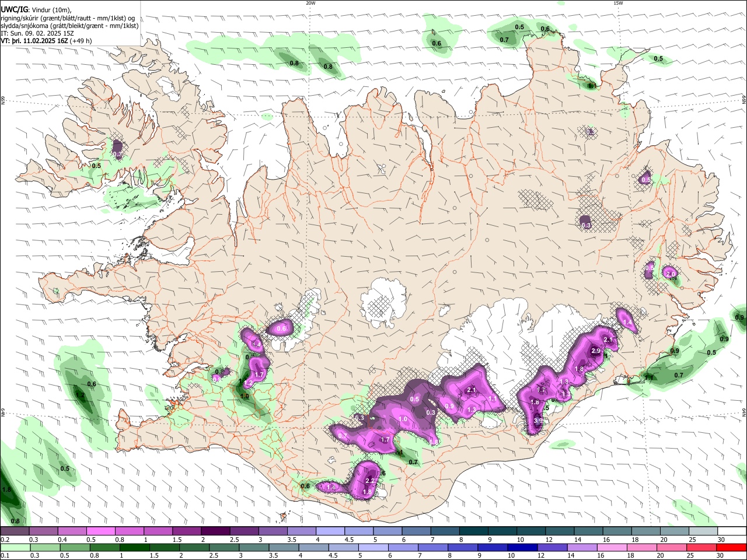
Task: Click the '0.2' label of the snow scale
Action: (5, 540)
